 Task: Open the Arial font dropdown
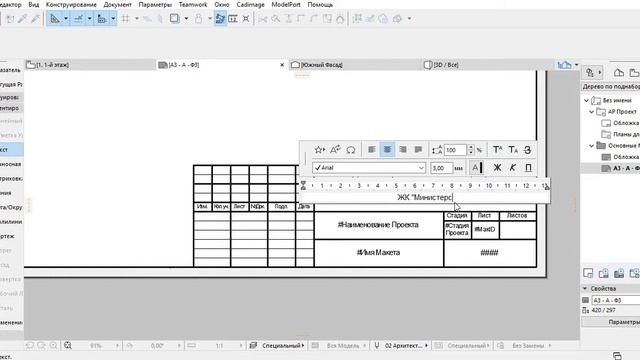tap(369, 168)
